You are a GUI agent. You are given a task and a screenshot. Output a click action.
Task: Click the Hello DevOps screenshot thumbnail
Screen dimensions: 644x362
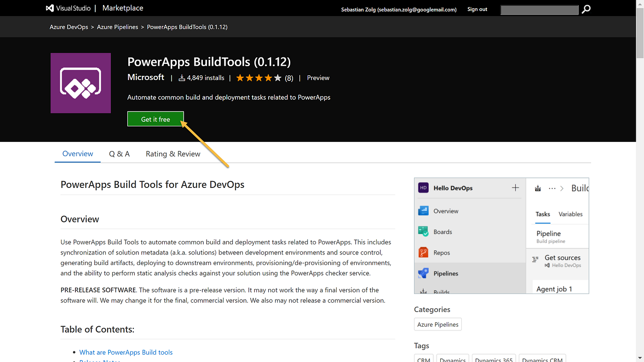[x=501, y=236]
